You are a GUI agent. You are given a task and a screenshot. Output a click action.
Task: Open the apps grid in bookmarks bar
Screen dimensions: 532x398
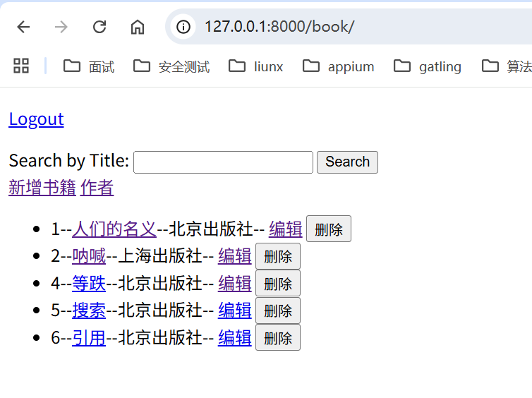[21, 66]
